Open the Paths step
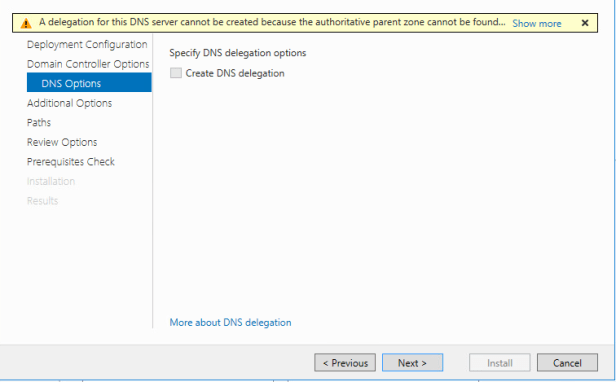 pyautogui.click(x=39, y=123)
